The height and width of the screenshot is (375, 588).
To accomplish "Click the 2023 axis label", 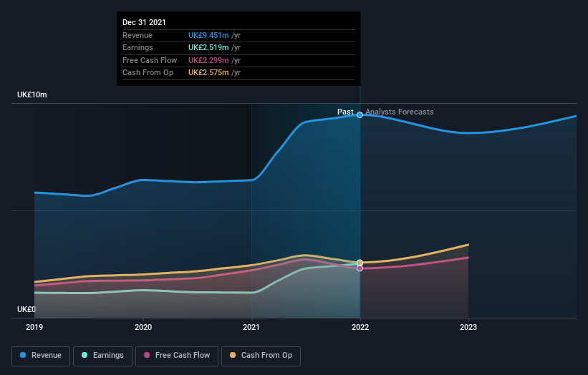I will pyautogui.click(x=468, y=327).
